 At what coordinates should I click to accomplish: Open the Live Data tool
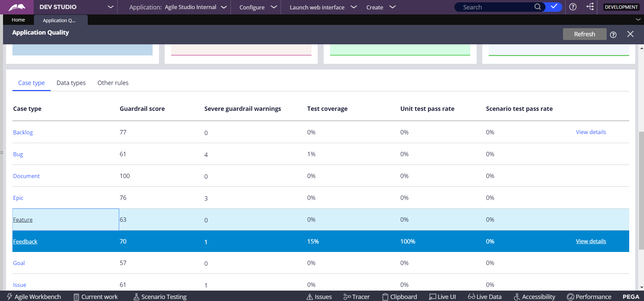[485, 297]
